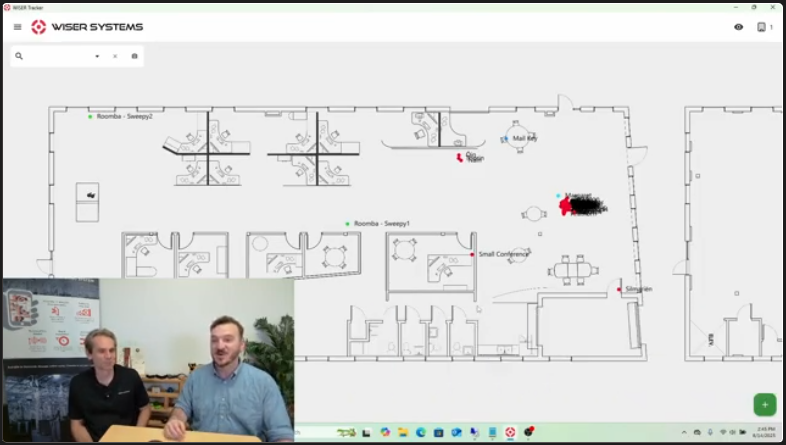Click the WISER Systems logo

coord(87,27)
